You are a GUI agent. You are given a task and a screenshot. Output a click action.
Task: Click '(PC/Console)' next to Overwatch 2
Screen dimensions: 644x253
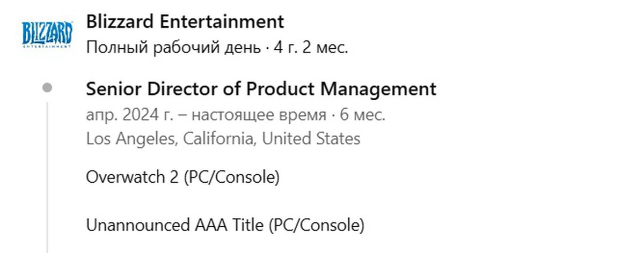coord(231,177)
